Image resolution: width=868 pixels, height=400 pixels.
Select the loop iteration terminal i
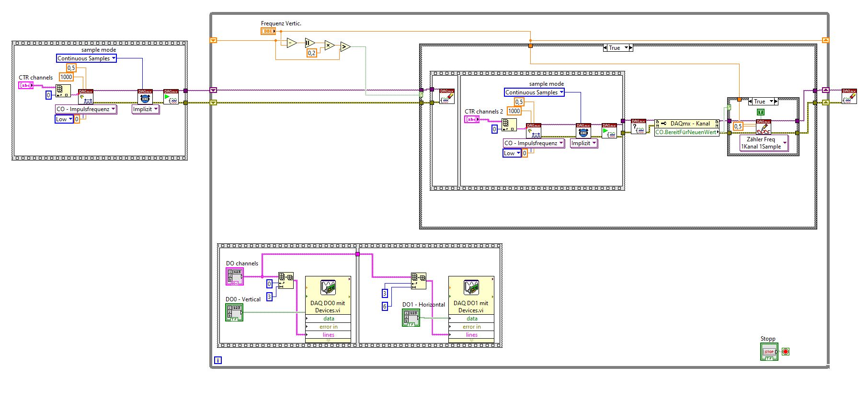click(218, 360)
